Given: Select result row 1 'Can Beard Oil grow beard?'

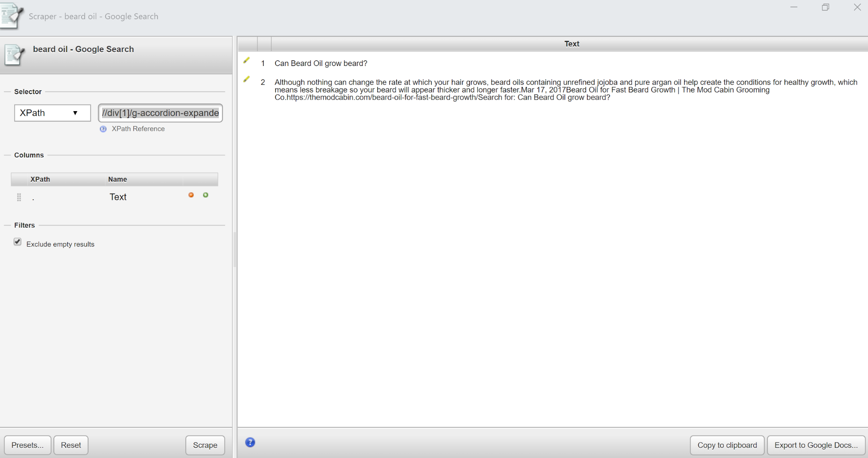Looking at the screenshot, I should (x=321, y=63).
